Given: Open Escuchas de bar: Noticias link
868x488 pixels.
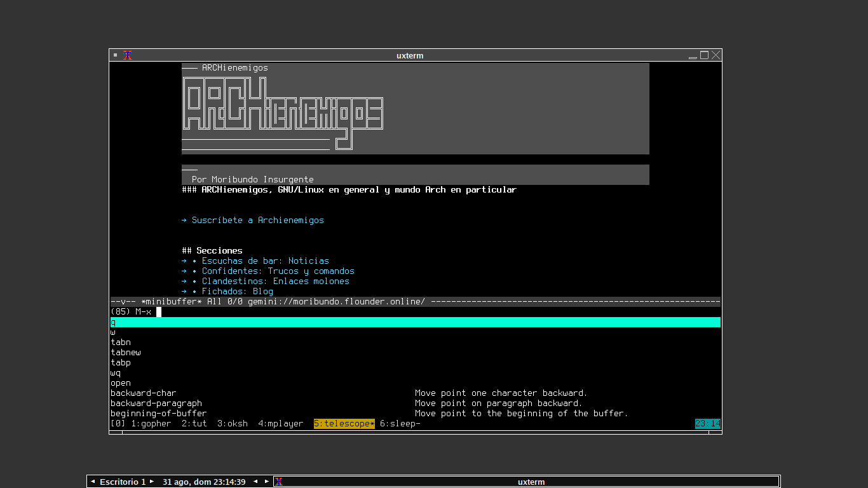Looking at the screenshot, I should 266,261.
